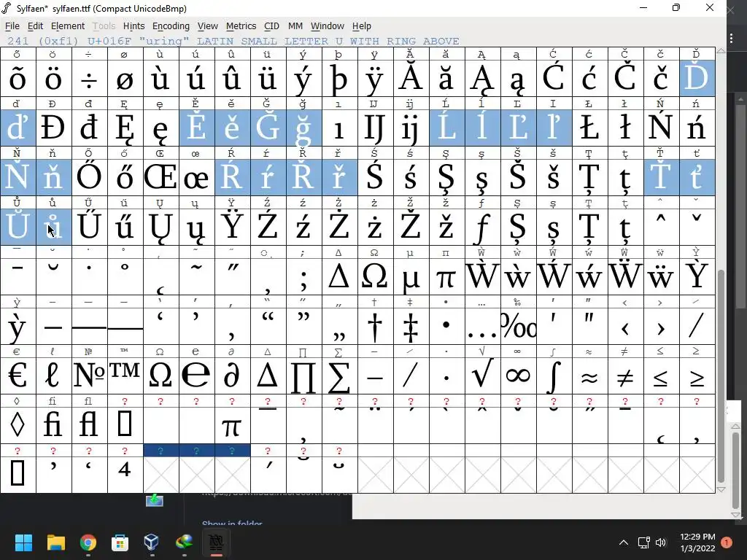Viewport: 747px width, 560px height.
Task: Select the fi ligature glyph
Action: coord(53,425)
